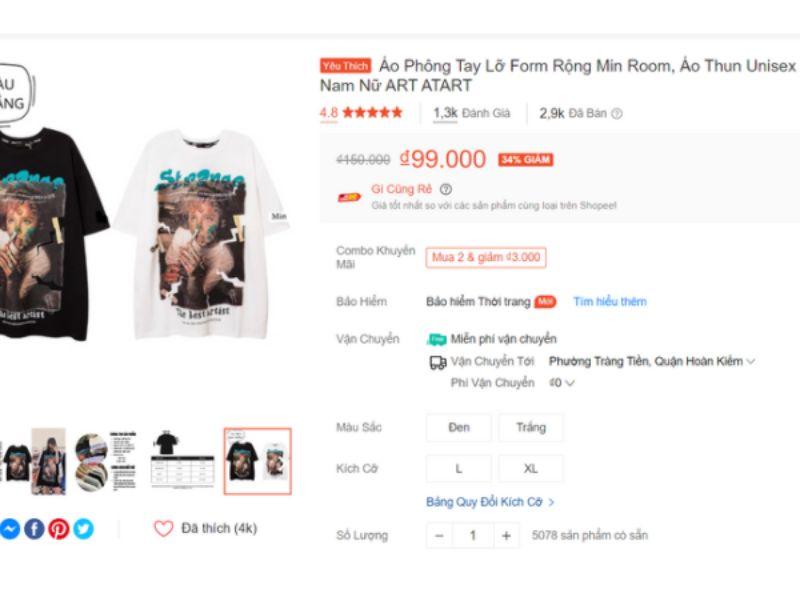Share product on Twitter
Image resolution: width=800 pixels, height=600 pixels.
click(x=83, y=529)
